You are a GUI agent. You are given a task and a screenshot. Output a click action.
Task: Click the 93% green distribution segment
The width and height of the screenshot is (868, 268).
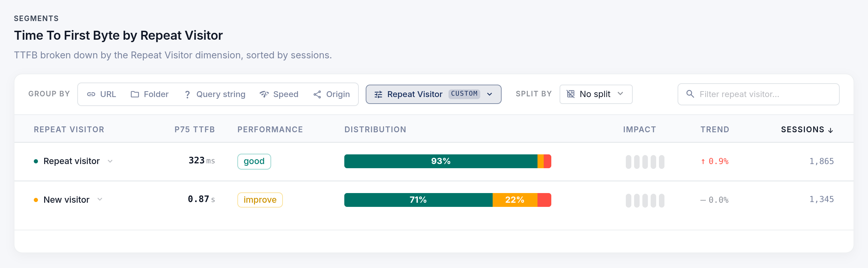click(441, 161)
